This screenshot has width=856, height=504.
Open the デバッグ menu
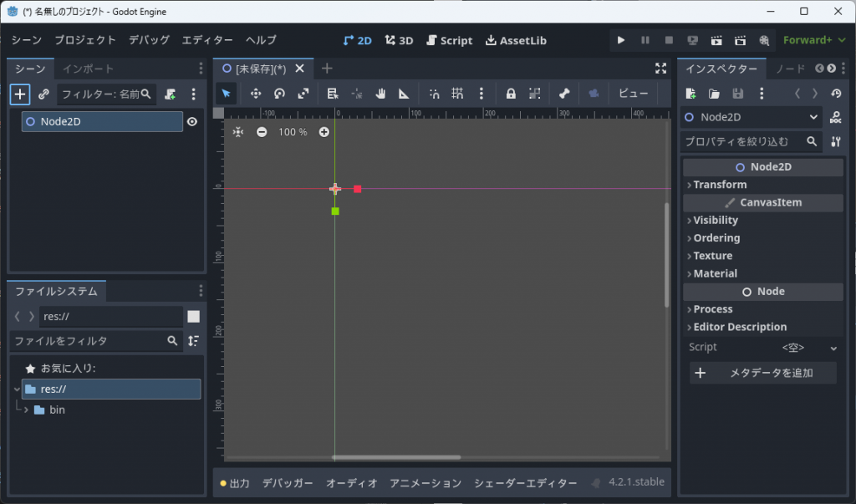point(149,40)
